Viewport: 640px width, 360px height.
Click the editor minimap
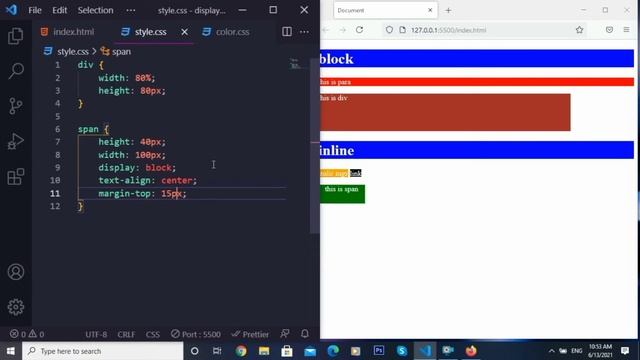(295, 64)
